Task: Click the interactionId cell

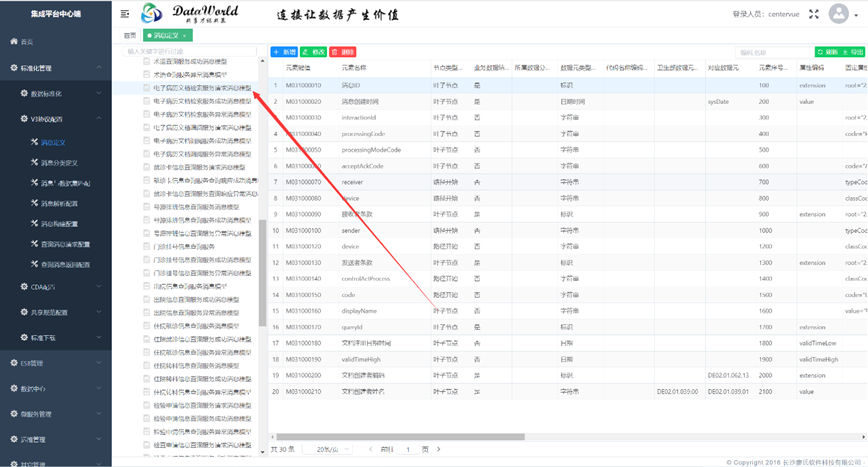Action: [x=359, y=118]
